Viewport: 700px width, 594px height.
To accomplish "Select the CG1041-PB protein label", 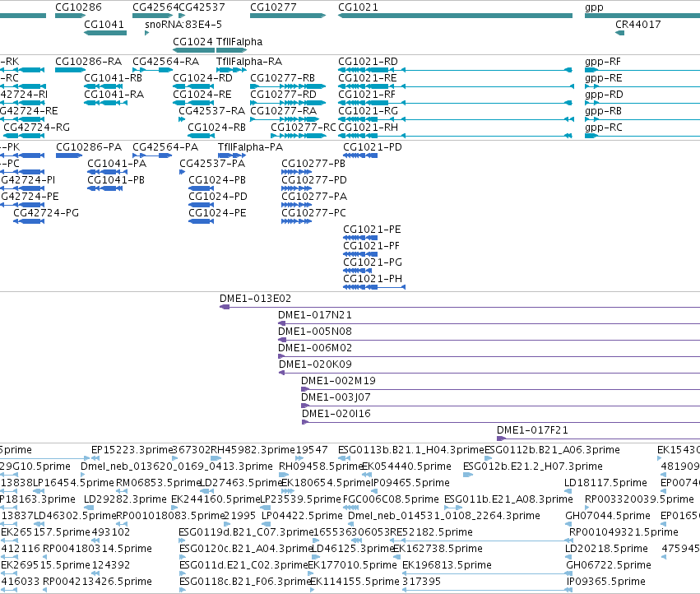I will (x=116, y=180).
